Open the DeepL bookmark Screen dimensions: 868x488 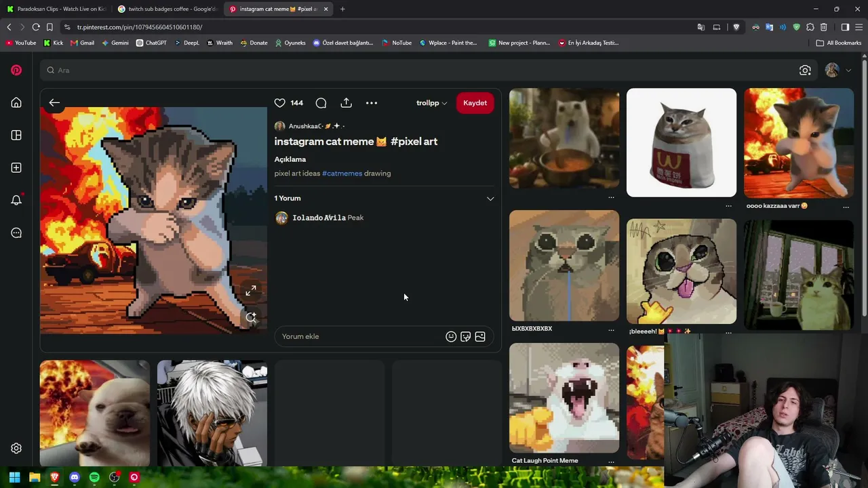[x=186, y=43]
